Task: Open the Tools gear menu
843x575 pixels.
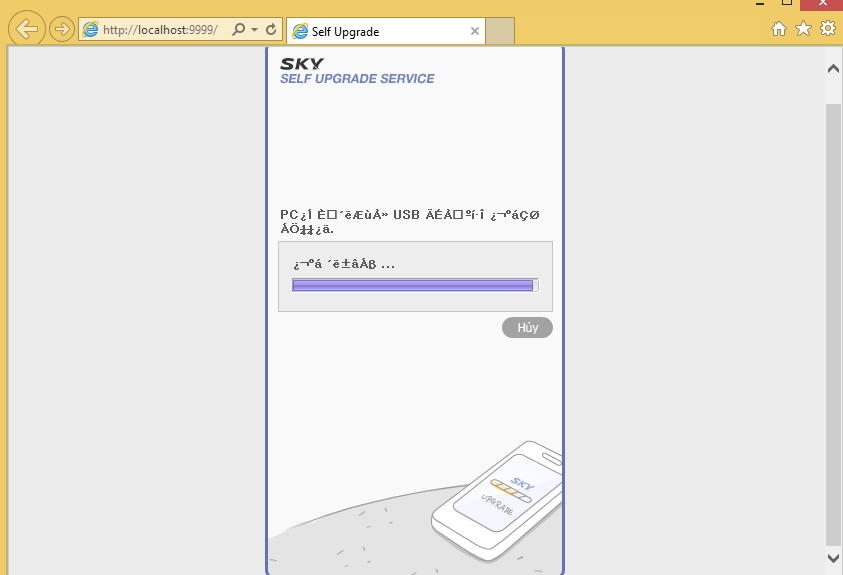Action: click(x=828, y=29)
